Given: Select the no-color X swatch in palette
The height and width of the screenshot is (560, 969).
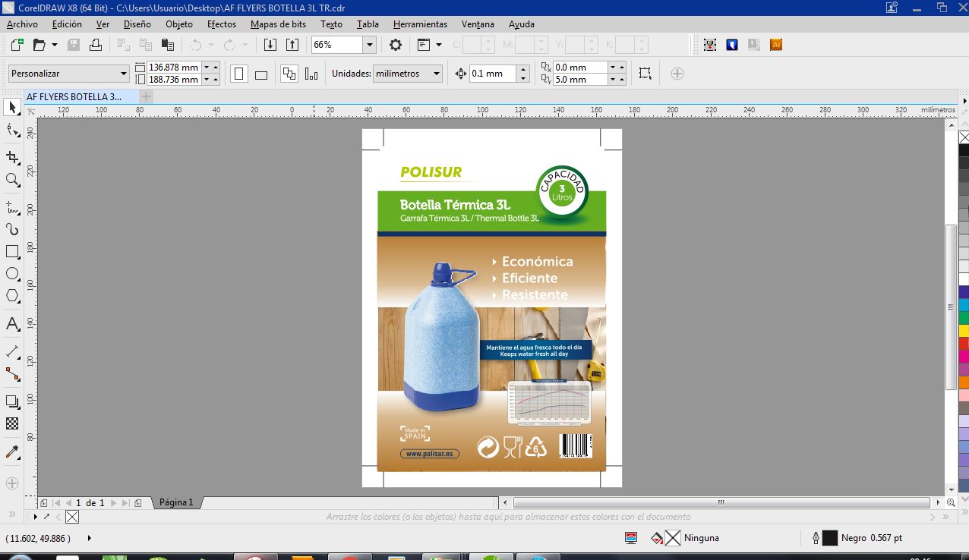Looking at the screenshot, I should tap(964, 137).
